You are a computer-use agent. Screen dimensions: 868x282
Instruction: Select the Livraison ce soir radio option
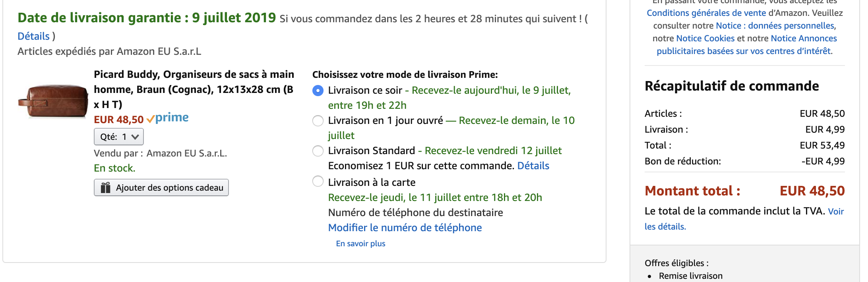coord(318,91)
